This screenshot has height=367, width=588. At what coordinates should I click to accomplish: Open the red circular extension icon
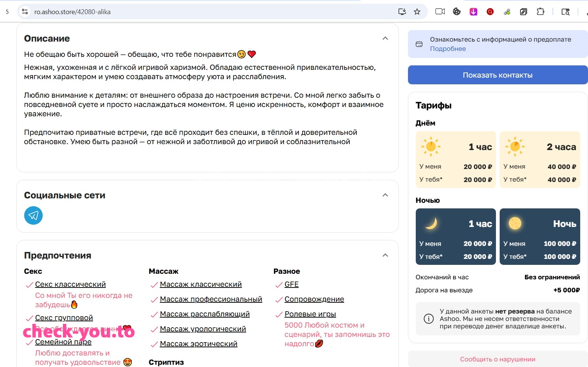(490, 12)
